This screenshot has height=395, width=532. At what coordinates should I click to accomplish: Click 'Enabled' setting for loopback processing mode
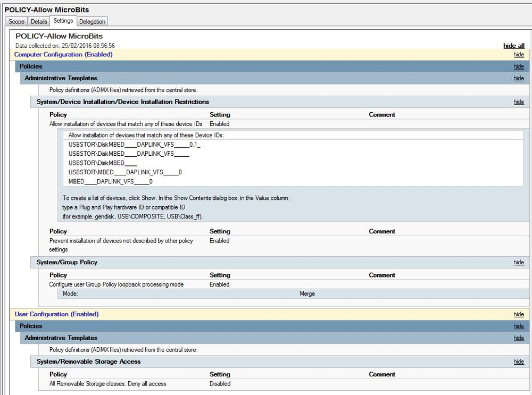coord(219,284)
